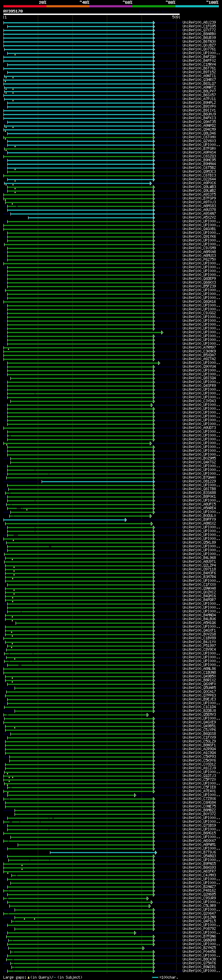Image resolution: width=222 pixels, height=980 pixels.
Task: Click the UniRef100_B9FFY9 entry
Action: 199,519
